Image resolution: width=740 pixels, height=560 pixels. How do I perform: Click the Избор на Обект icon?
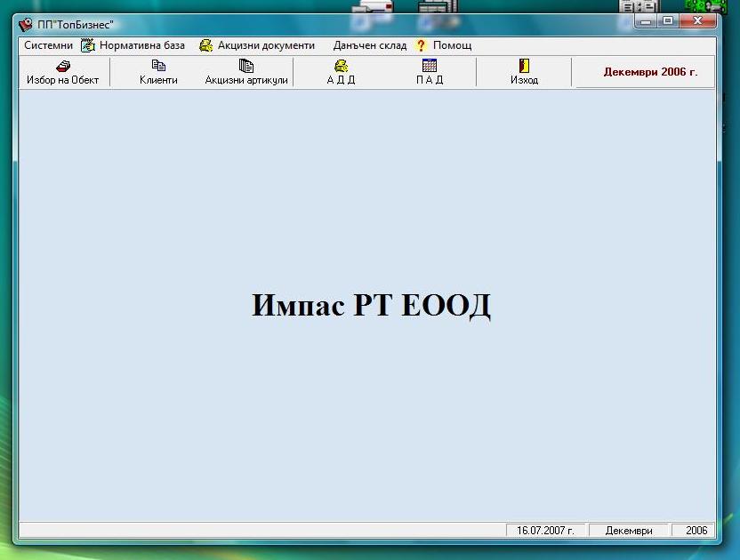tap(63, 66)
